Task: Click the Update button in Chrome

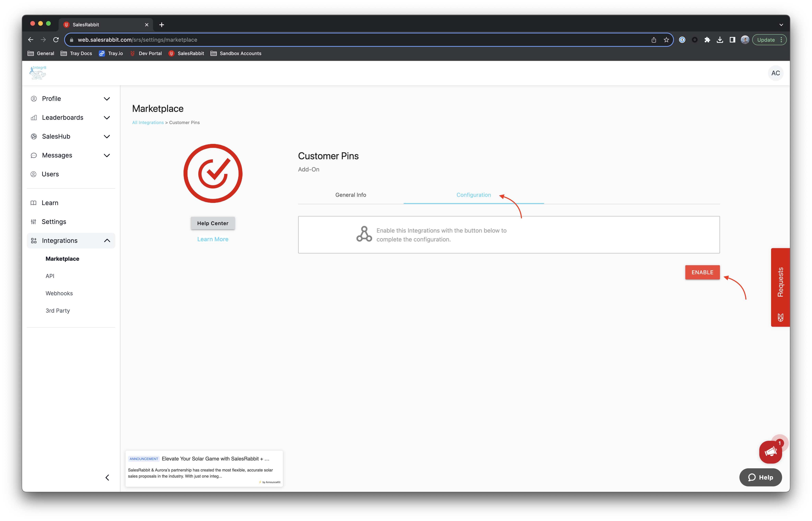Action: click(x=766, y=40)
